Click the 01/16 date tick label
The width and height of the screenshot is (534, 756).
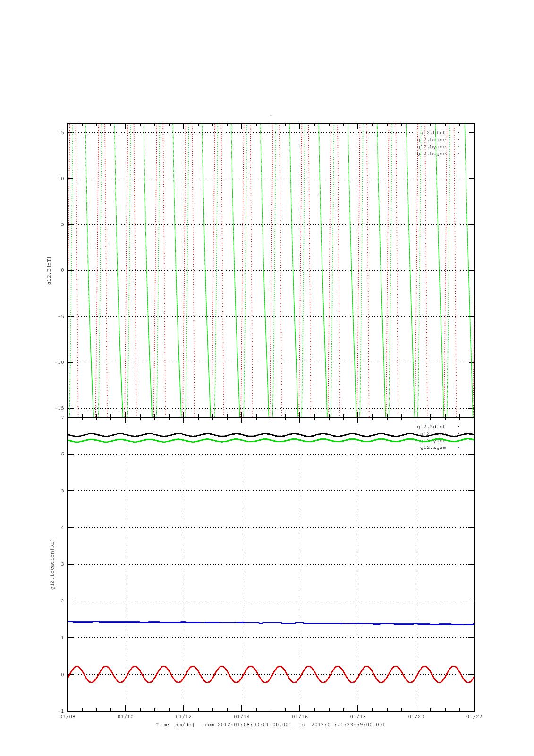[x=300, y=716]
